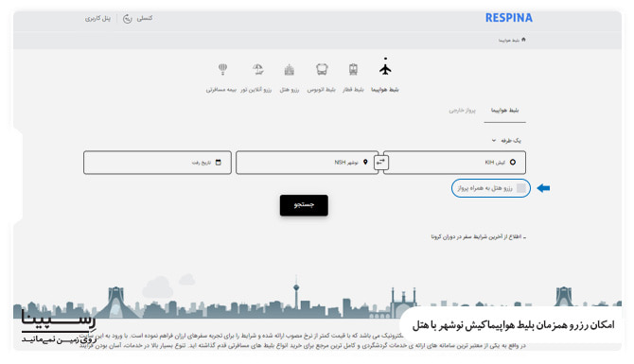634x364 pixels.
Task: Open the cancellation link in header
Action: click(145, 18)
